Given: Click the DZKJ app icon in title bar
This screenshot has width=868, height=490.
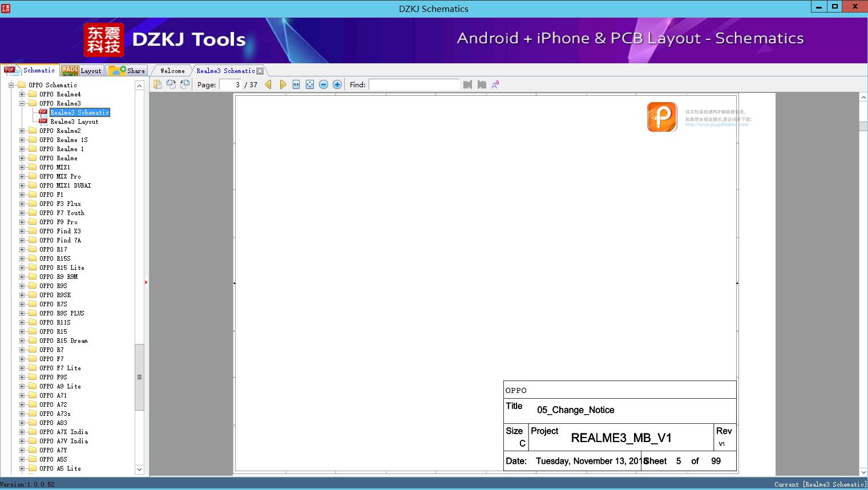Looking at the screenshot, I should (6, 8).
